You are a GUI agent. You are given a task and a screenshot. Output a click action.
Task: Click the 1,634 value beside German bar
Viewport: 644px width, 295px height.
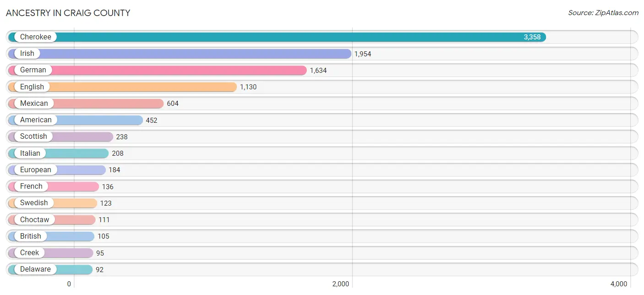click(x=318, y=71)
